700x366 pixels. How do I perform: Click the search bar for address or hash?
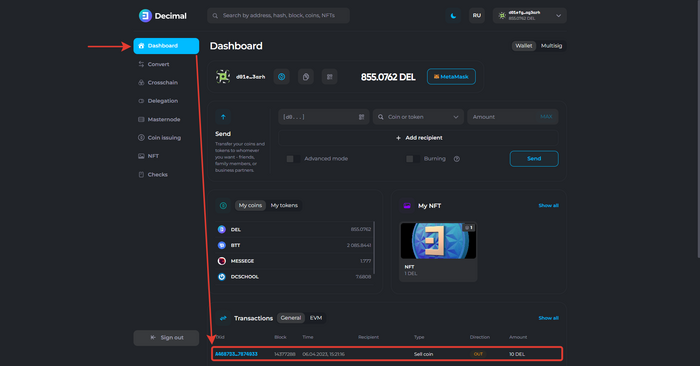click(278, 16)
